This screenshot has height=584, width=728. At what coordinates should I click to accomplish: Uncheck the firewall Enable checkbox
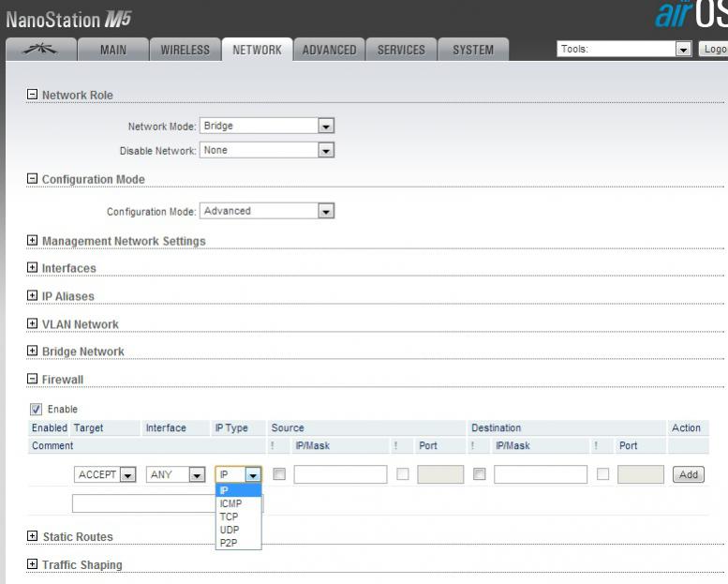(x=36, y=409)
